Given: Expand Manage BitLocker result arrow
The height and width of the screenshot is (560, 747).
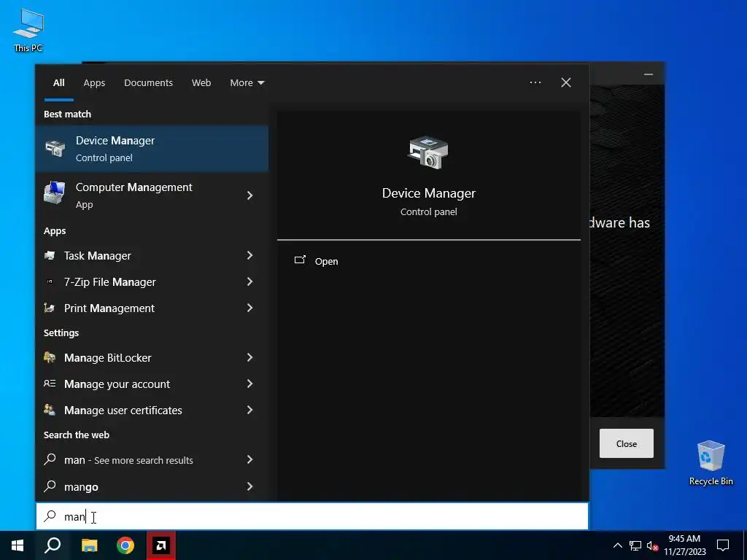Looking at the screenshot, I should tap(249, 357).
